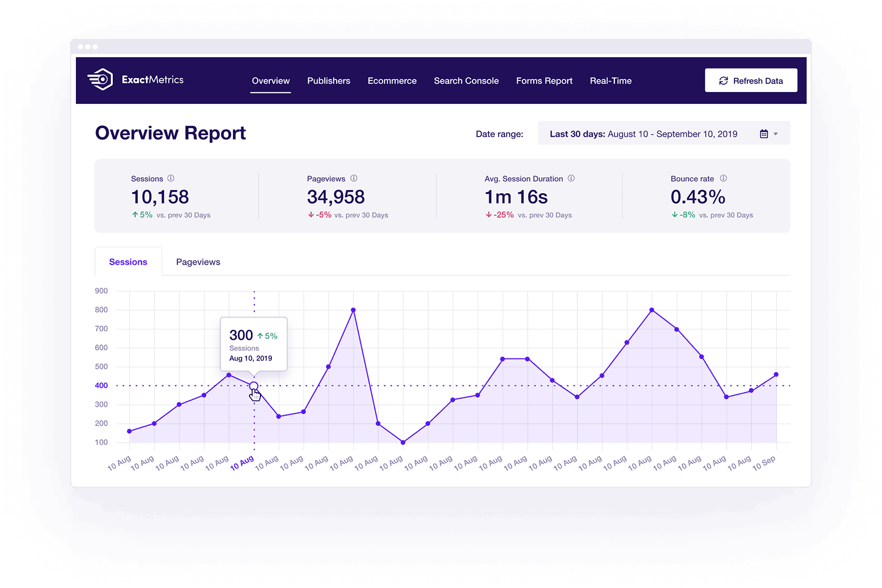Click the first chart peak at 800
The width and height of the screenshot is (882, 588).
[353, 310]
